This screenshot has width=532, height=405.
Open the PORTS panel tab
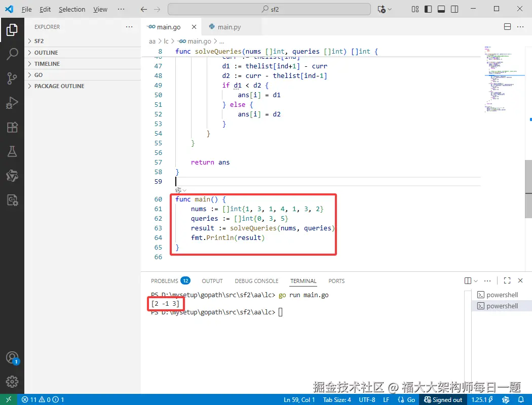(x=336, y=281)
